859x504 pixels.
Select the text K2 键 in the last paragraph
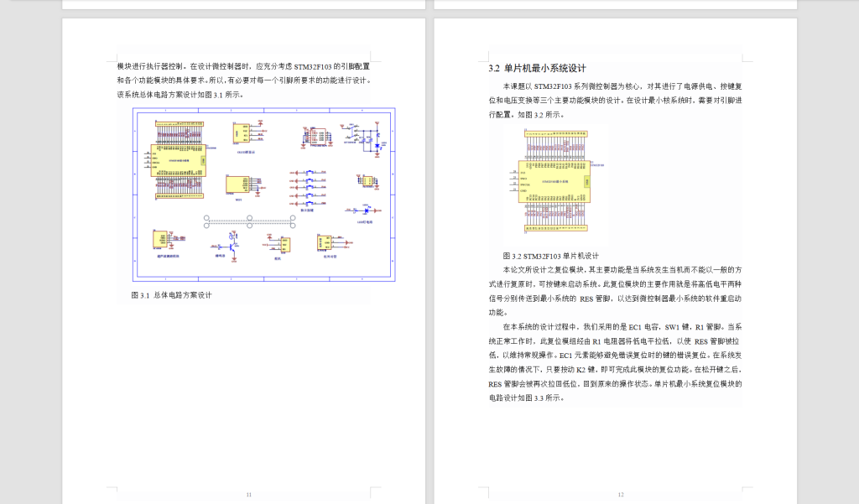click(584, 369)
